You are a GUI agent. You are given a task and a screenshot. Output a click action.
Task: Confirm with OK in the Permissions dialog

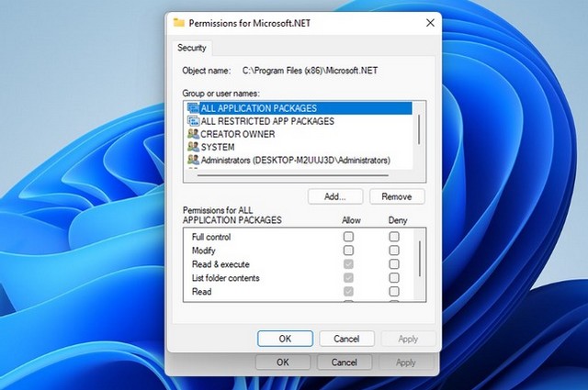coord(285,339)
